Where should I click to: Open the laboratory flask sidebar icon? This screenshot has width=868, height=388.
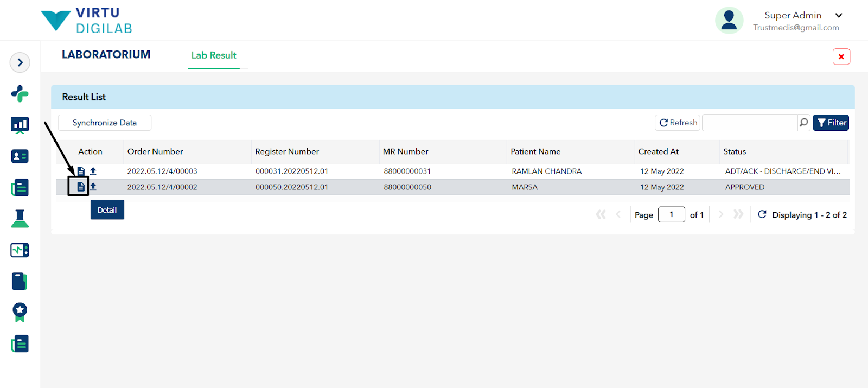(20, 219)
